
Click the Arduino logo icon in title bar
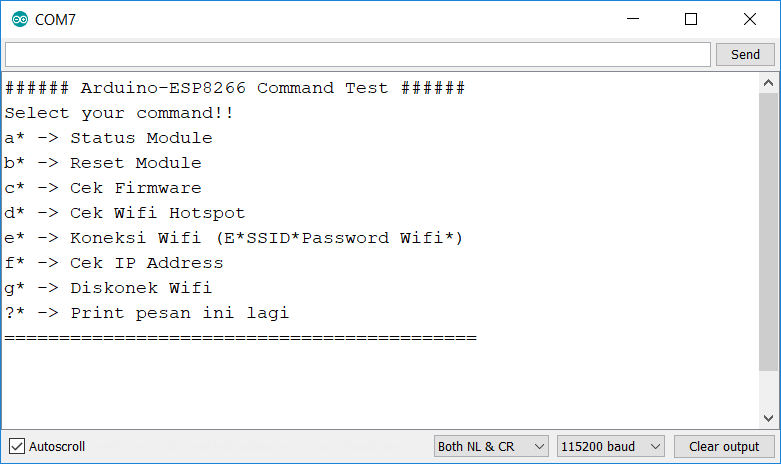20,19
